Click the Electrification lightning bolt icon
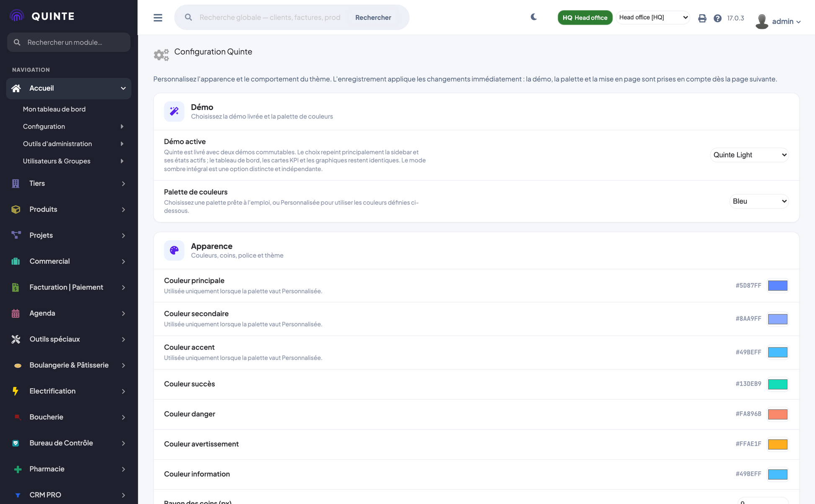This screenshot has width=815, height=504. pyautogui.click(x=15, y=391)
